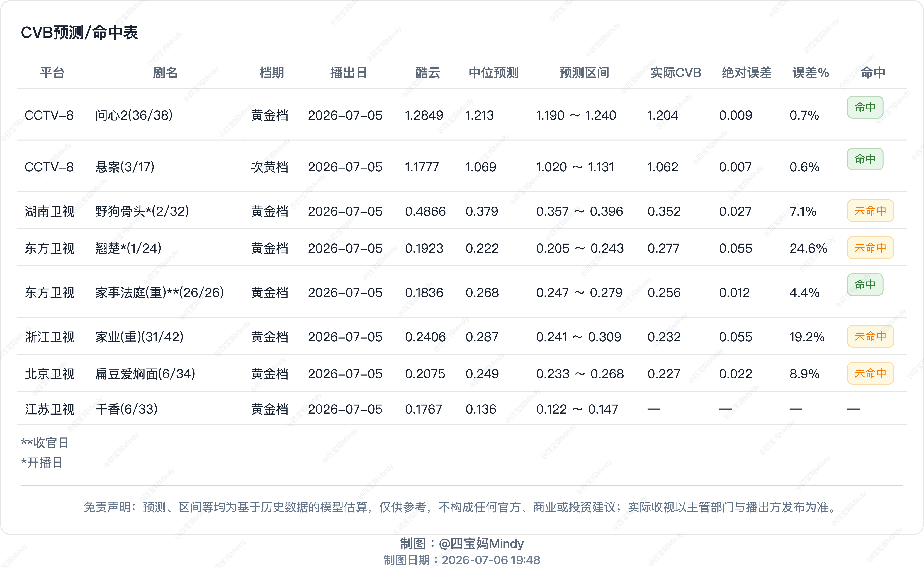Click the interval 0.122 ~ 0.147

[577, 409]
